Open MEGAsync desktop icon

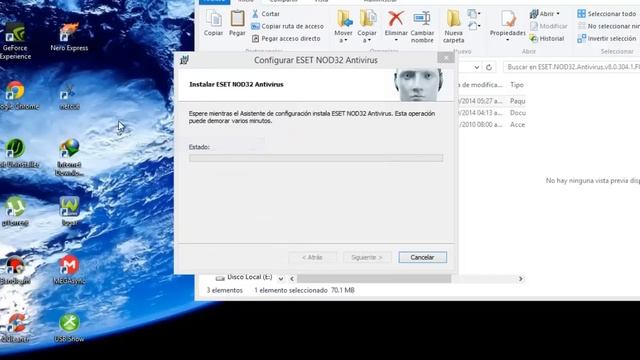tap(69, 270)
